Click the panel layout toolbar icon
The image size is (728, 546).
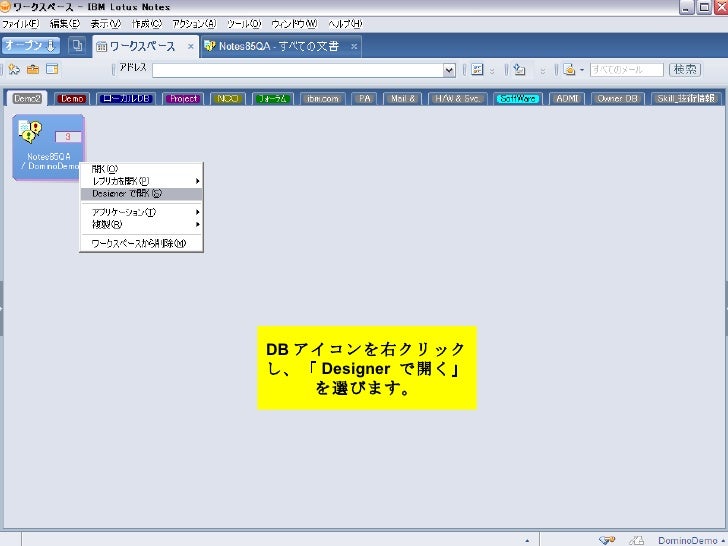(x=52, y=69)
